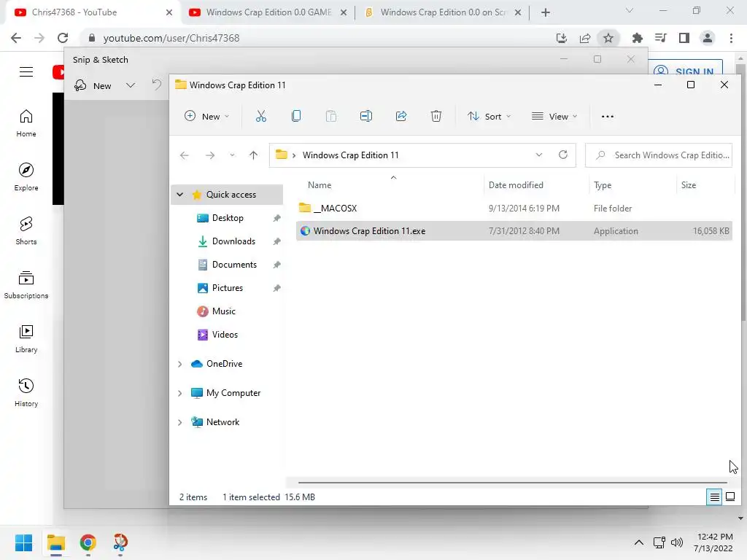Select Pictures in Quick access

coord(228,287)
